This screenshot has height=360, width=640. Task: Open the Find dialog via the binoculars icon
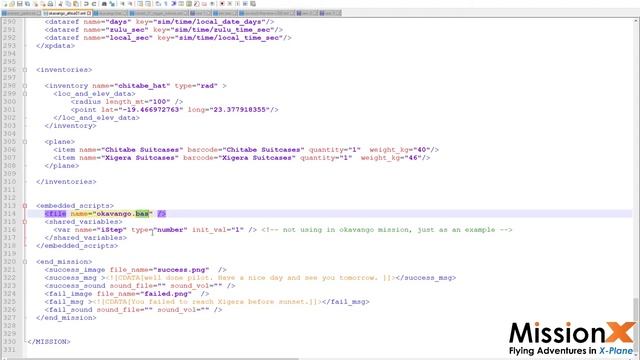(x=104, y=4)
